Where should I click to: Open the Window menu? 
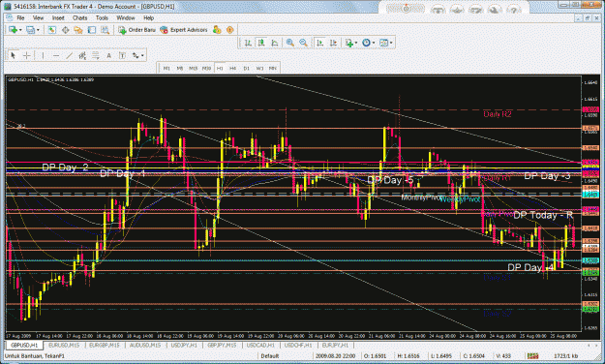click(126, 17)
